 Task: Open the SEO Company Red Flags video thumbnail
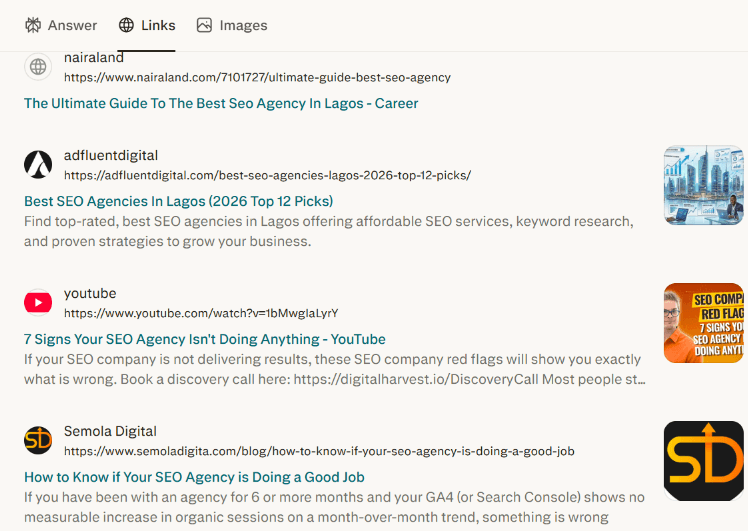click(704, 323)
